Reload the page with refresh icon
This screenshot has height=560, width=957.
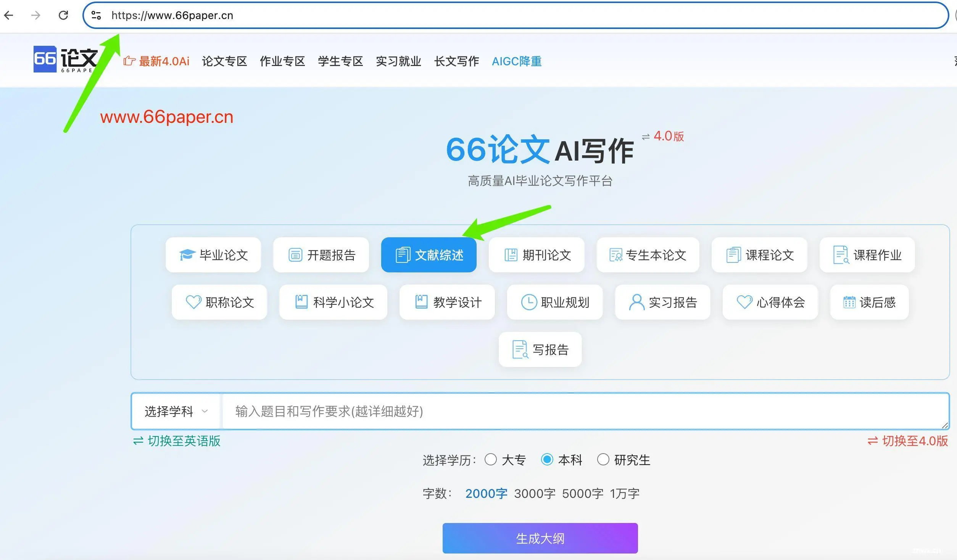pyautogui.click(x=63, y=15)
